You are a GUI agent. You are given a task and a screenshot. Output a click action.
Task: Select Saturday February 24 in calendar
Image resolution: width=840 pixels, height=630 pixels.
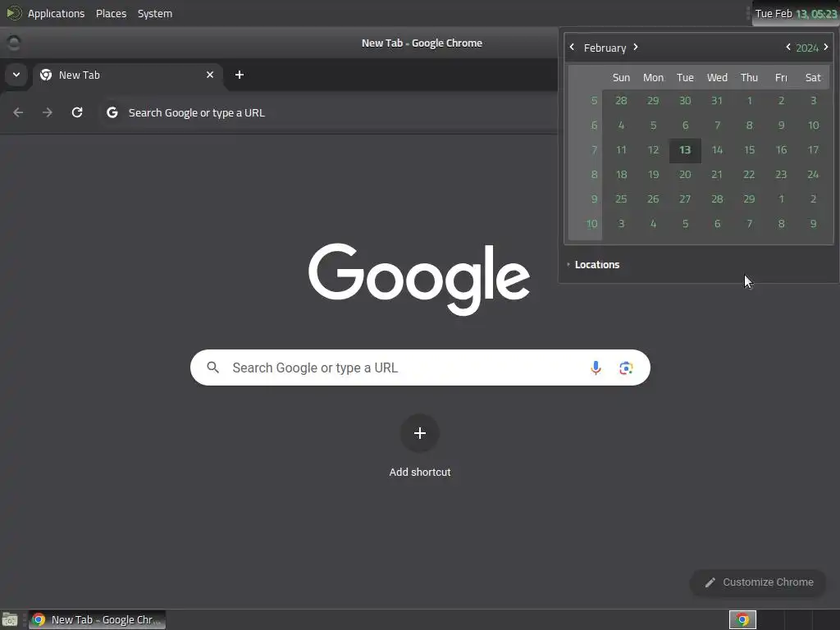coord(813,175)
